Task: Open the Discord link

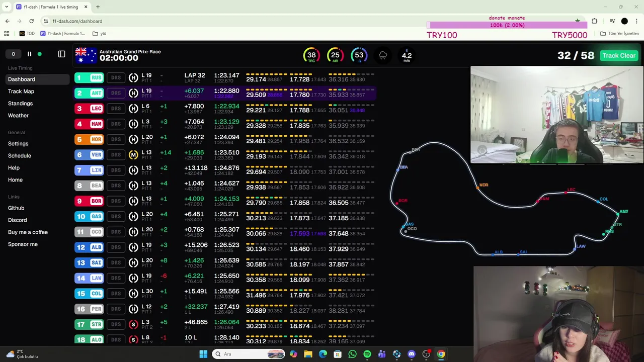Action: [x=18, y=220]
